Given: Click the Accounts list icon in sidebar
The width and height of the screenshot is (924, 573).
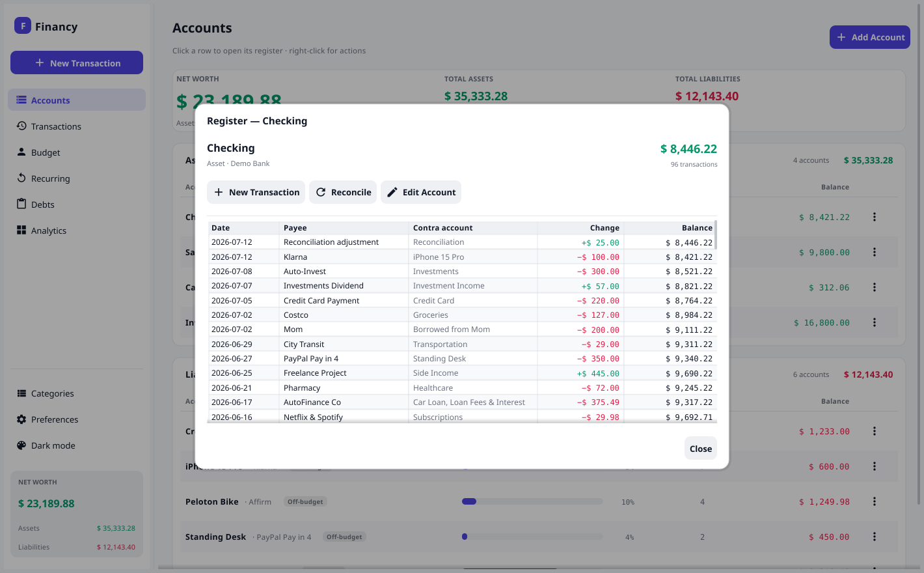Looking at the screenshot, I should coord(21,100).
